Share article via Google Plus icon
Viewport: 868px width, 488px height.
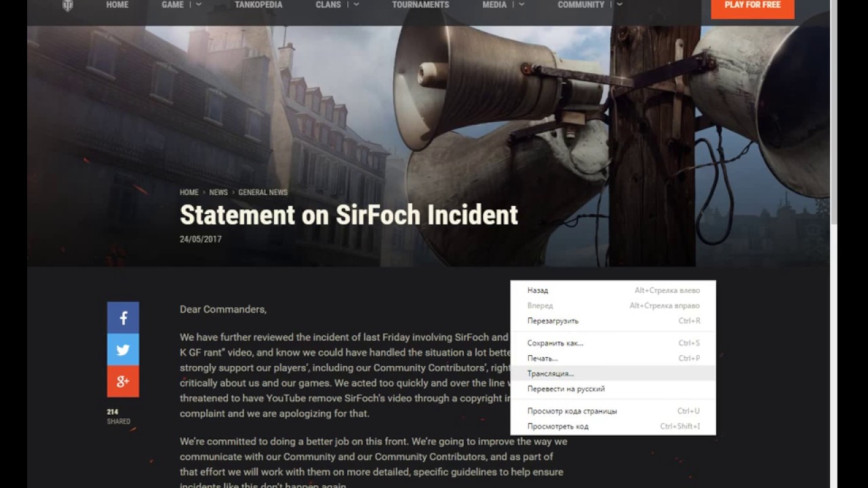[123, 382]
